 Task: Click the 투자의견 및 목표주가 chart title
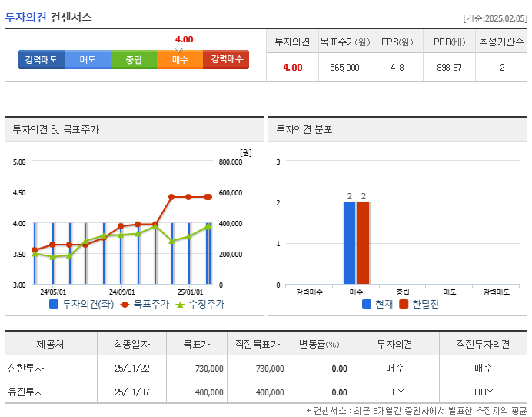click(56, 129)
